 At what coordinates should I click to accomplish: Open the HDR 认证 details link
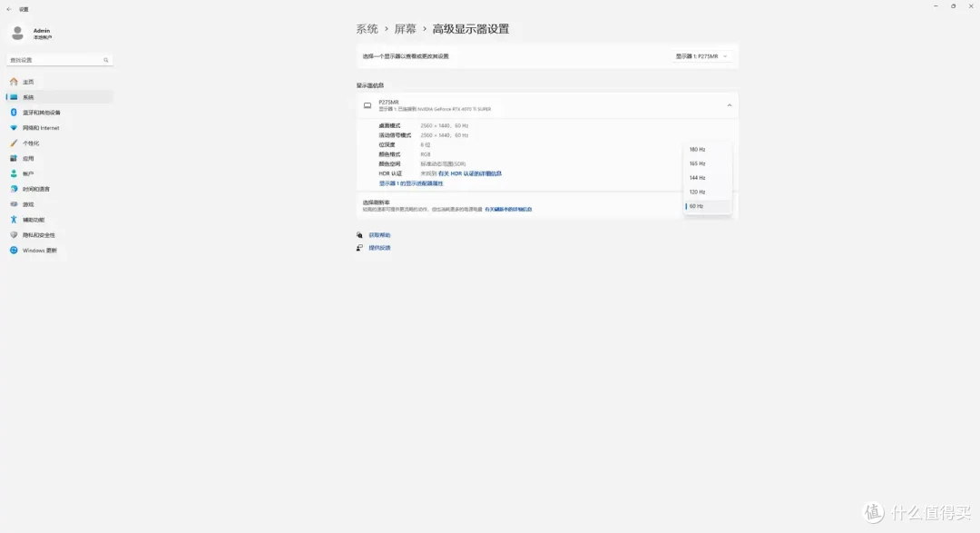coord(470,174)
